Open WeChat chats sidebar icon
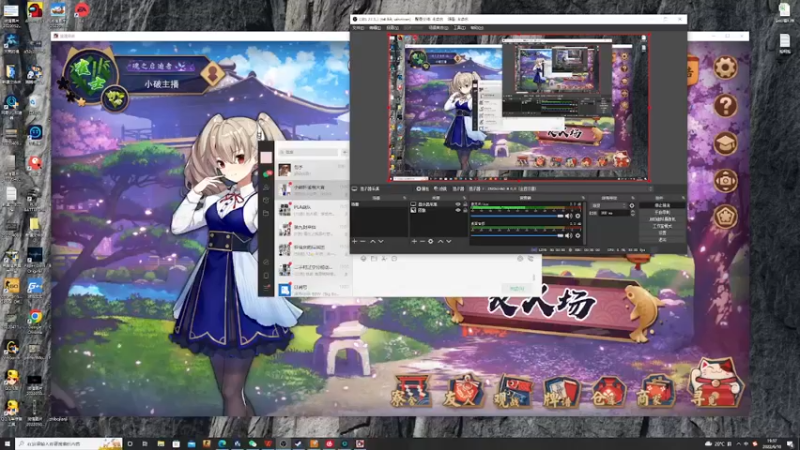This screenshot has width=800, height=450. click(266, 174)
